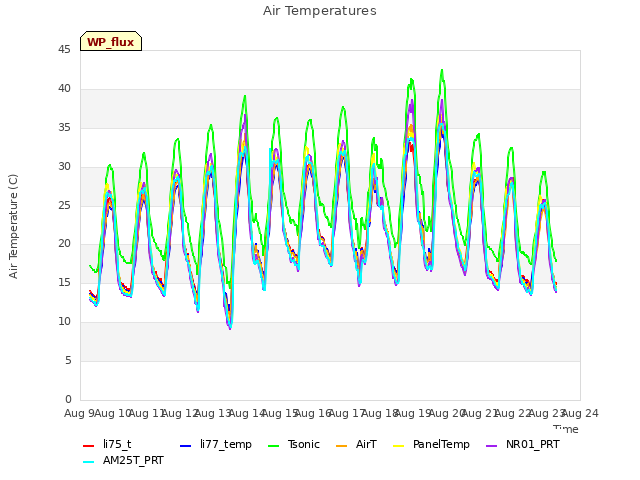Toggle the AM25T_PRT legend entry

tap(123, 461)
